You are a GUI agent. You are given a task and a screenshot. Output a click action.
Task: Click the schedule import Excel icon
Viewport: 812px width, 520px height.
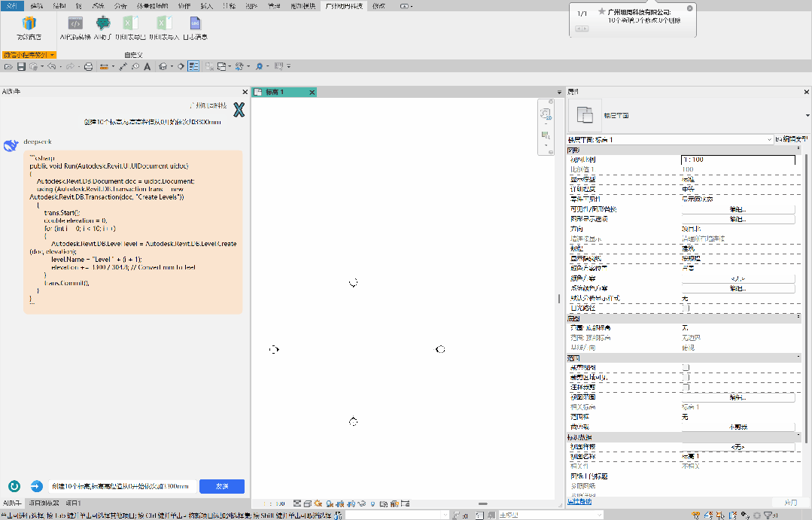tap(164, 23)
